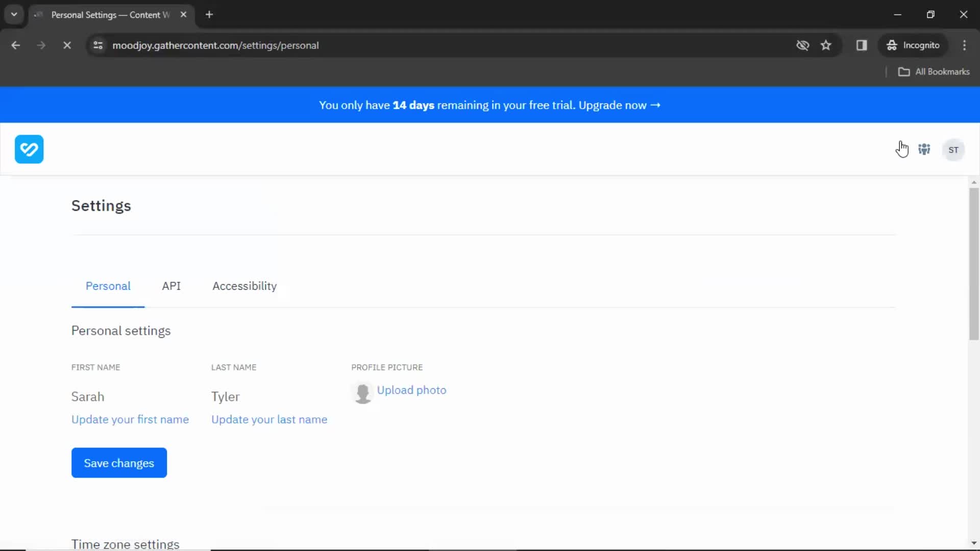Switch to the API tab

pos(171,286)
